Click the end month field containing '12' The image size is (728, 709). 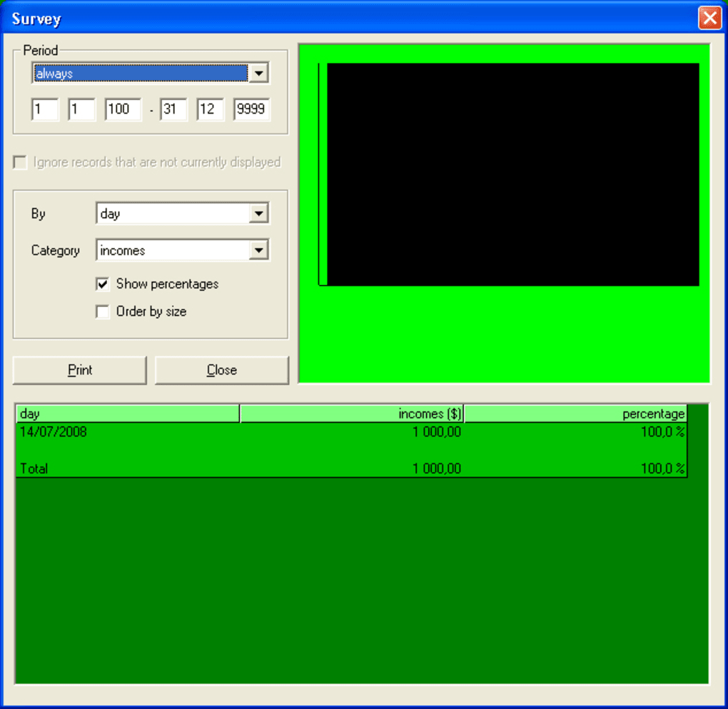pyautogui.click(x=210, y=109)
